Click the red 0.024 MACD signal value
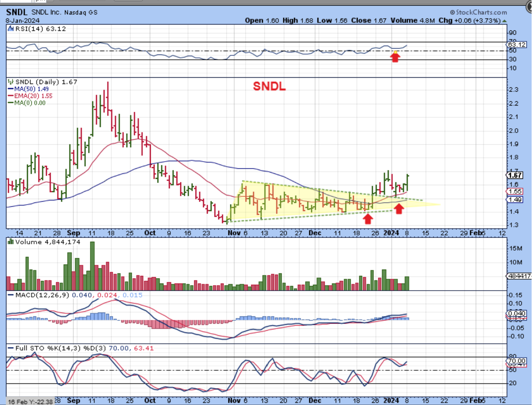Image resolution: width=532 pixels, height=405 pixels. point(106,295)
